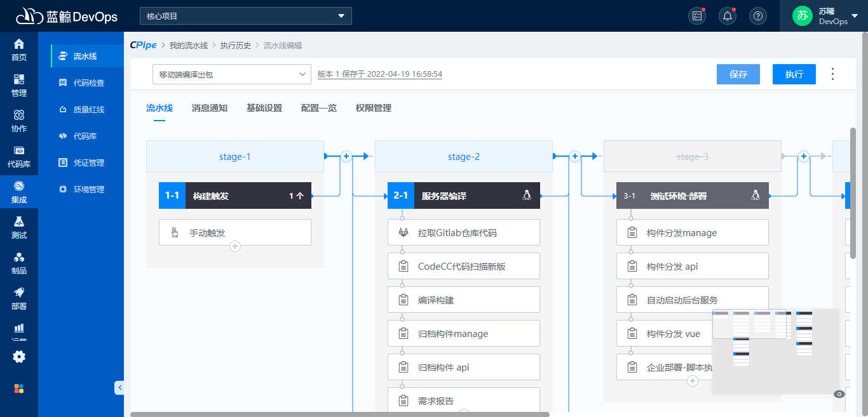Open the 配置一览 tab
Image resolution: width=868 pixels, height=417 pixels.
tap(318, 108)
